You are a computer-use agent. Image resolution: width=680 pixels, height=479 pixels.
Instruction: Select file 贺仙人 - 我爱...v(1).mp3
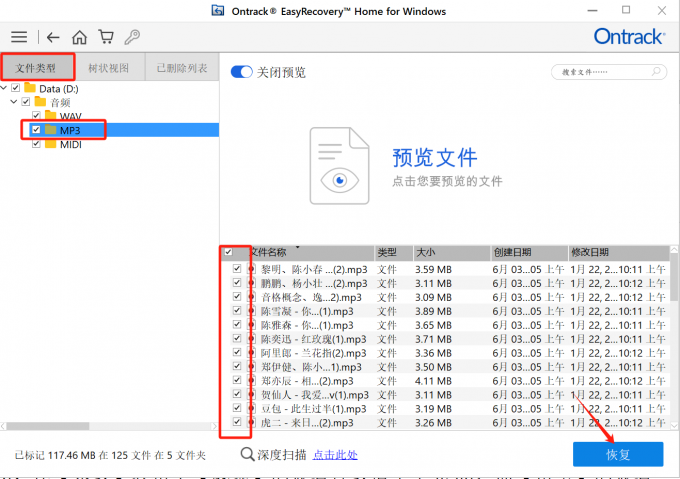click(x=315, y=394)
